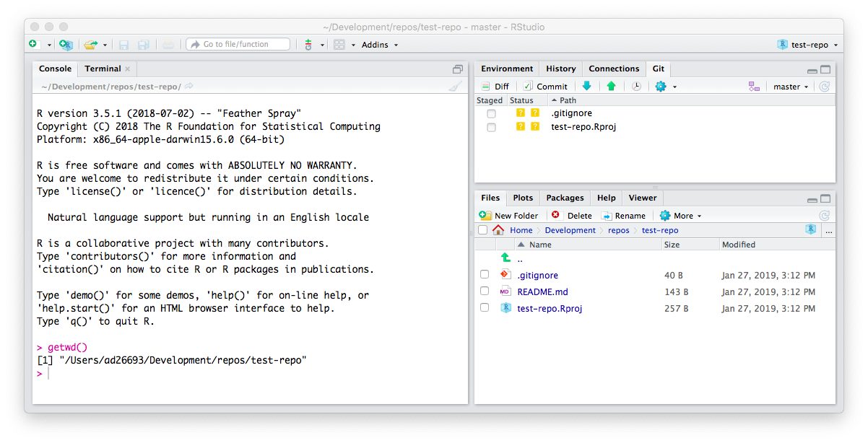Check the README.md file checkbox
The width and height of the screenshot is (868, 443).
coord(485,291)
